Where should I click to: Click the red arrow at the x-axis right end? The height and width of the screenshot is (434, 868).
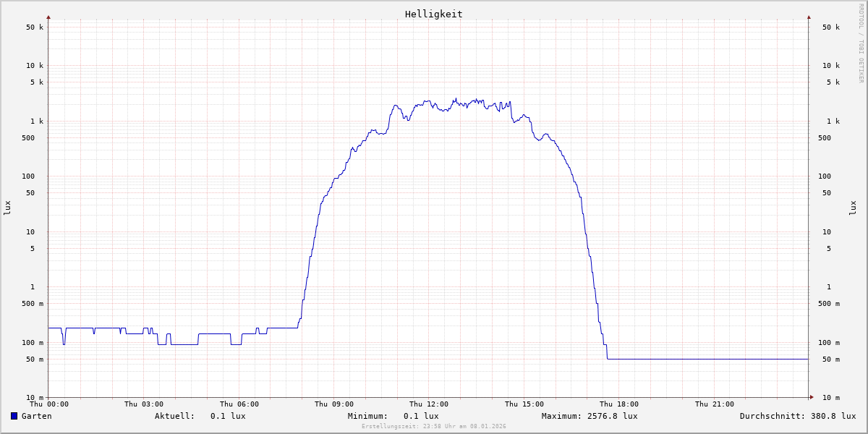(812, 397)
